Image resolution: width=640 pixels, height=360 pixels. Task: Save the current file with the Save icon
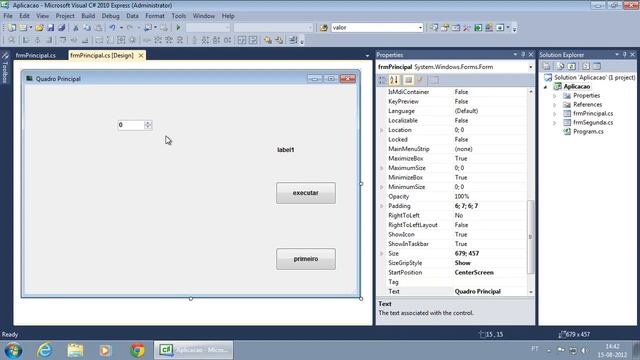tap(51, 28)
